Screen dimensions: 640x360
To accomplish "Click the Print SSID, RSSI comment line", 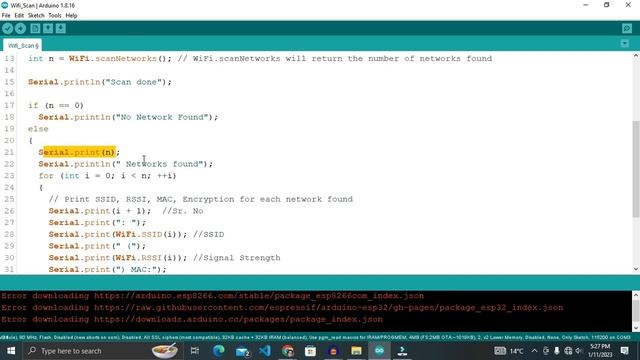I will [x=200, y=199].
